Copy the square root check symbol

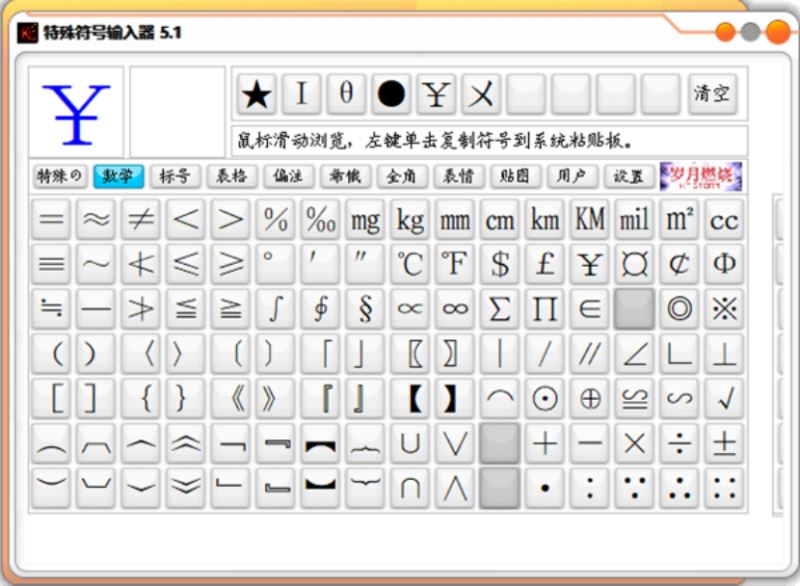tap(724, 398)
